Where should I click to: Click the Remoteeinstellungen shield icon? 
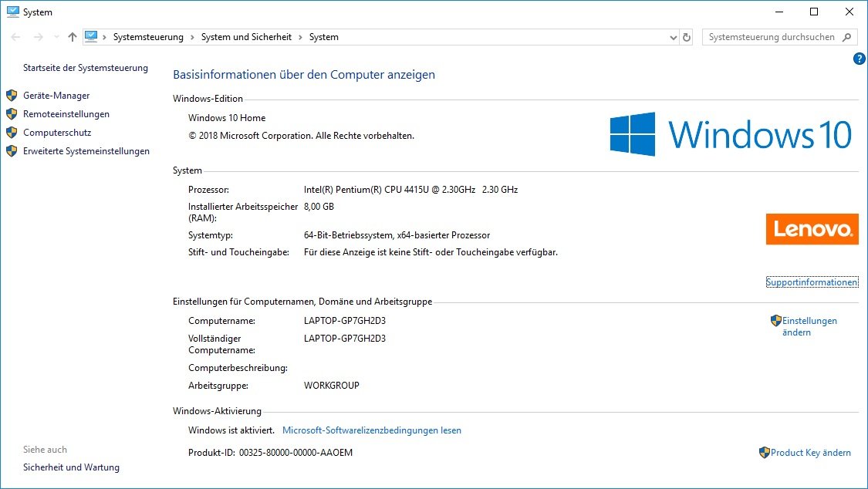[12, 114]
